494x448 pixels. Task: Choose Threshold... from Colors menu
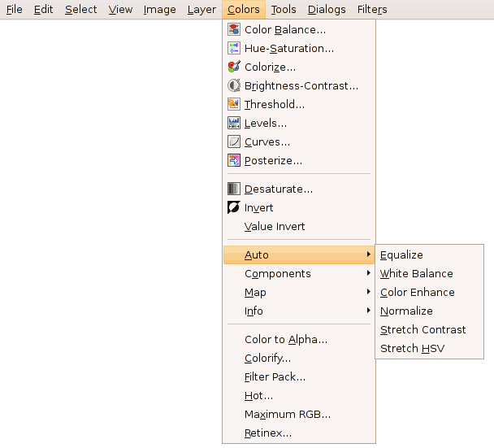299,104
